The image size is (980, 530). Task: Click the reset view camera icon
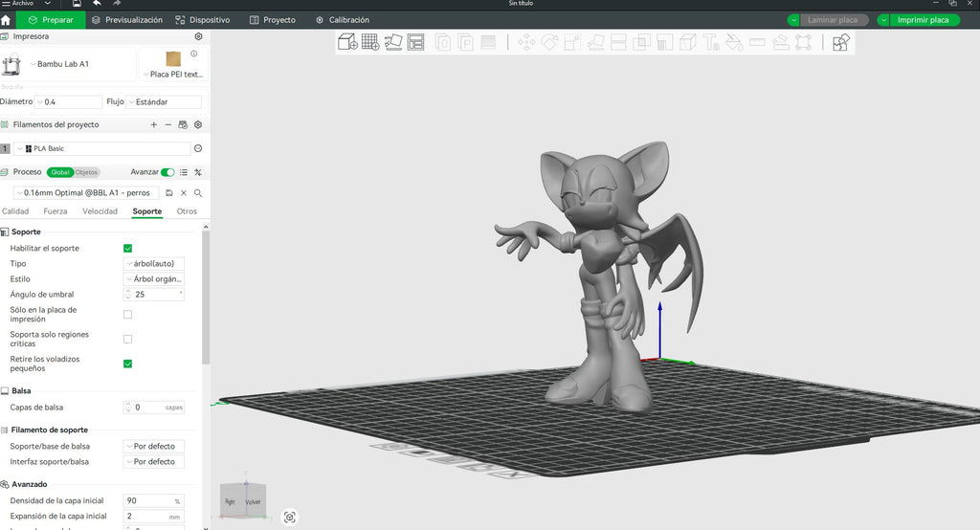click(x=289, y=517)
